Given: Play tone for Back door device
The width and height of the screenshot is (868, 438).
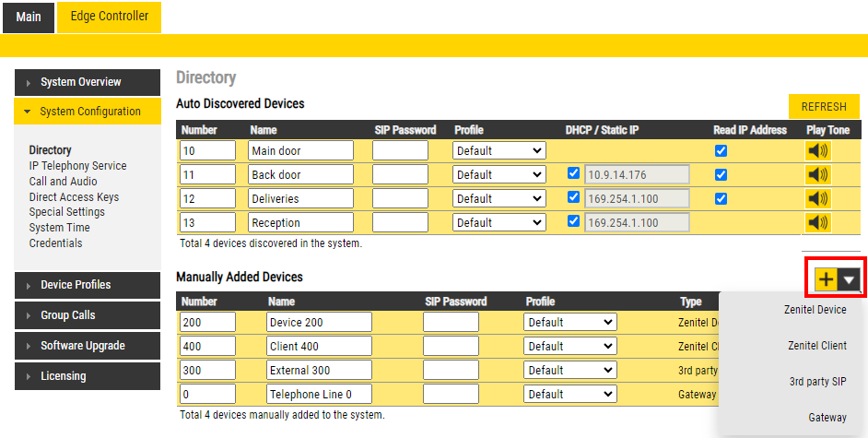Looking at the screenshot, I should [817, 174].
